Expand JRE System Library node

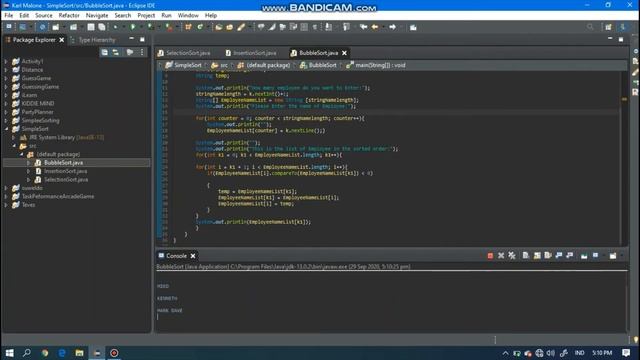tap(13, 137)
